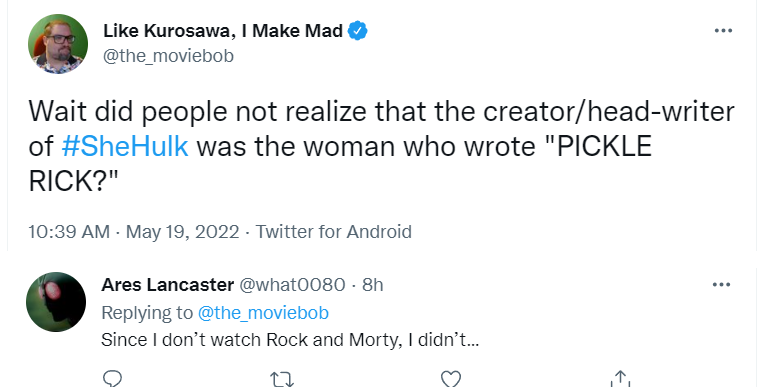Open the #SheHulk hashtag
The width and height of the screenshot is (762, 387).
tap(125, 146)
